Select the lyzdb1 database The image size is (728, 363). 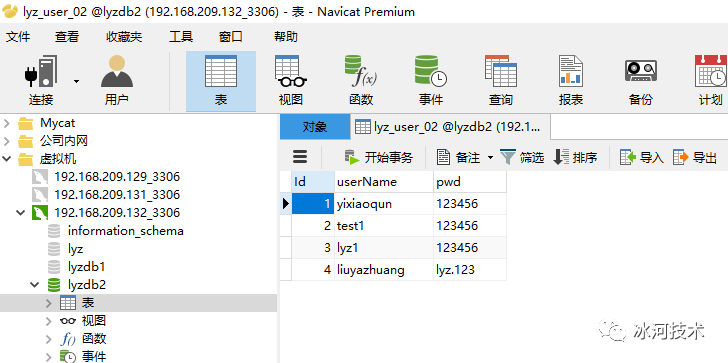pos(76,267)
